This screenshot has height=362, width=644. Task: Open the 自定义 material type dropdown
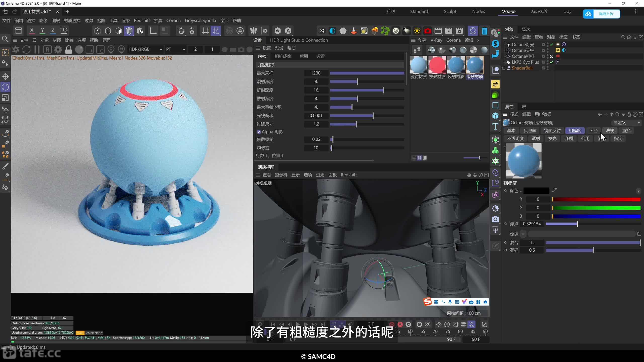[x=626, y=123]
